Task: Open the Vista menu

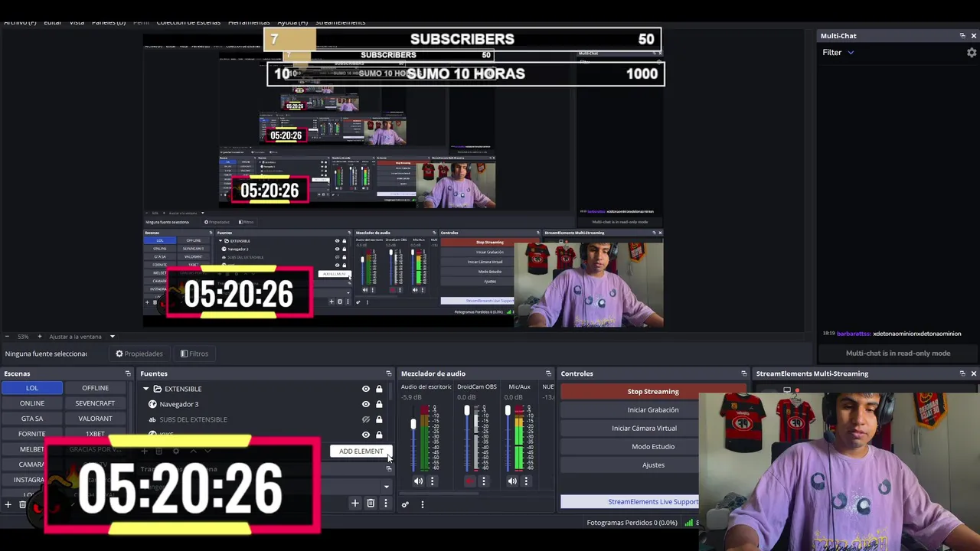Action: click(x=77, y=23)
